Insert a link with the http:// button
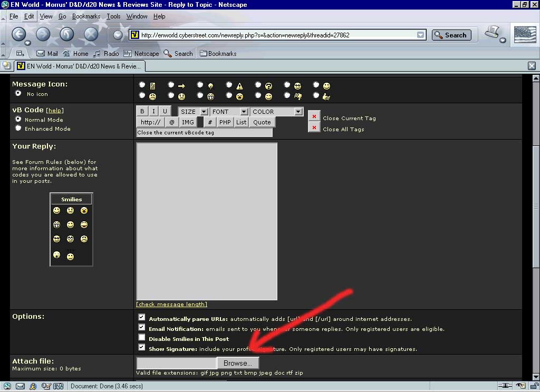The image size is (540, 392). tap(150, 122)
